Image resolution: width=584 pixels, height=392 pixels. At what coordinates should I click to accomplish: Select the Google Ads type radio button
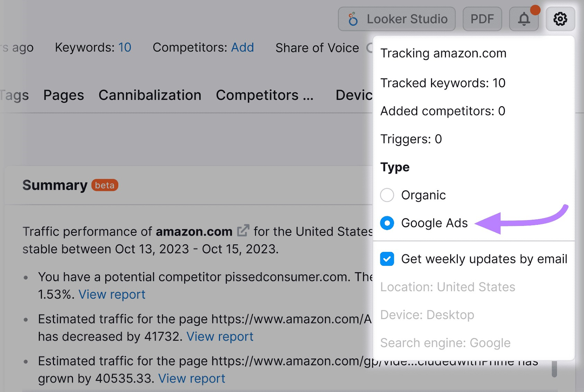pos(387,223)
